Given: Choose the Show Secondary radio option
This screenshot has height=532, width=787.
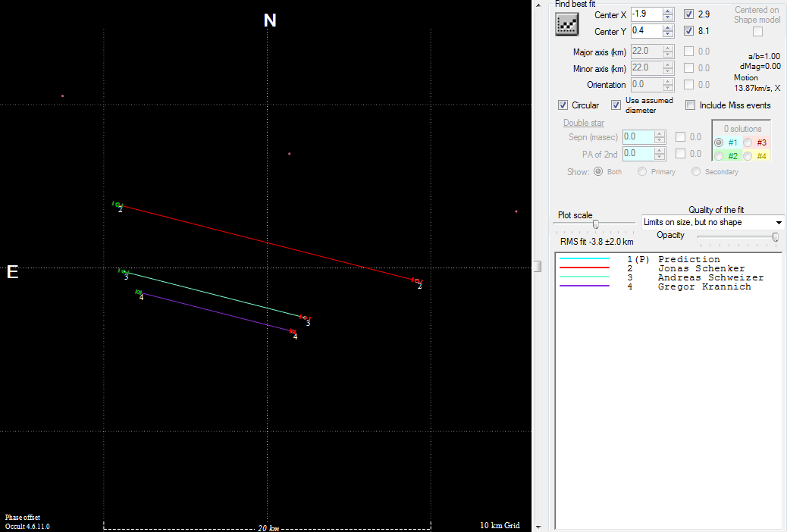Looking at the screenshot, I should (696, 171).
